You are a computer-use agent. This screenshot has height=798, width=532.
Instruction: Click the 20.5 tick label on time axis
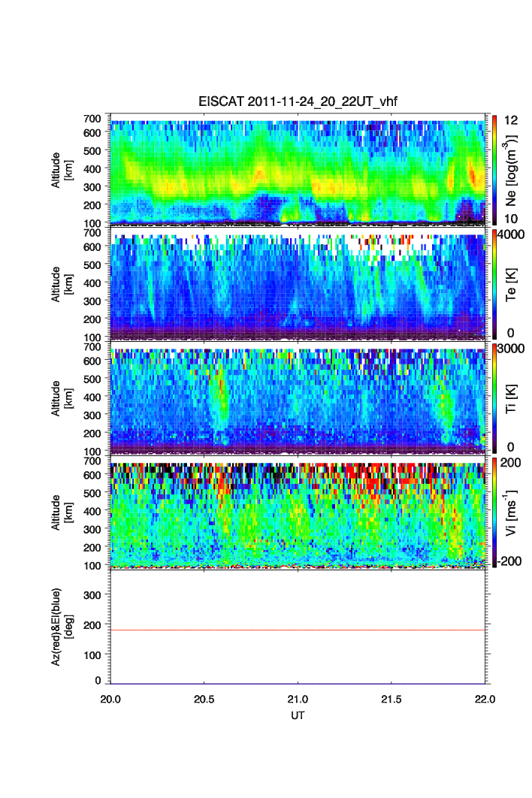204,700
